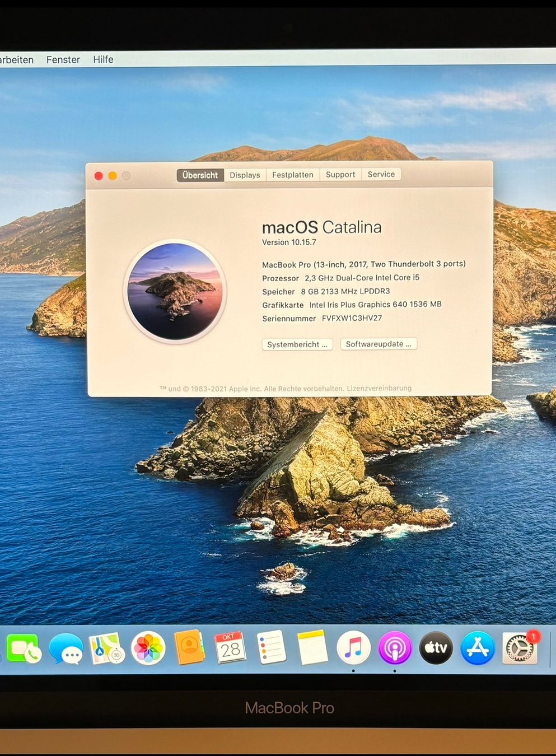The image size is (556, 756).
Task: Launch Podcasts from the Dock
Action: click(x=395, y=648)
